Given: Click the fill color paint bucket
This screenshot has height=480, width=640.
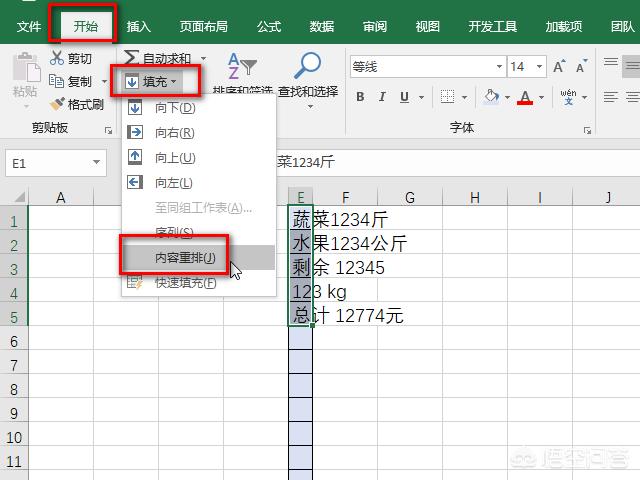Looking at the screenshot, I should [x=491, y=97].
